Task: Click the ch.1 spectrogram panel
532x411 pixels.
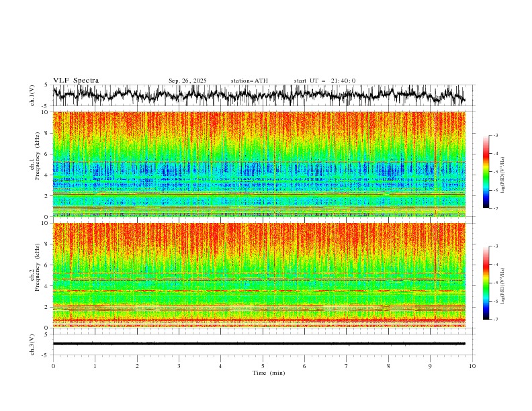Action: coord(259,164)
